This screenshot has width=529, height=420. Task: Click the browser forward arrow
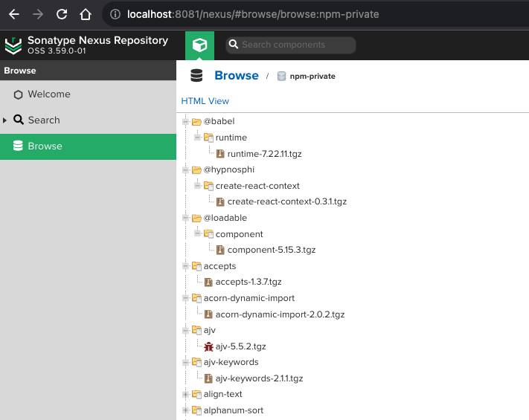click(38, 14)
